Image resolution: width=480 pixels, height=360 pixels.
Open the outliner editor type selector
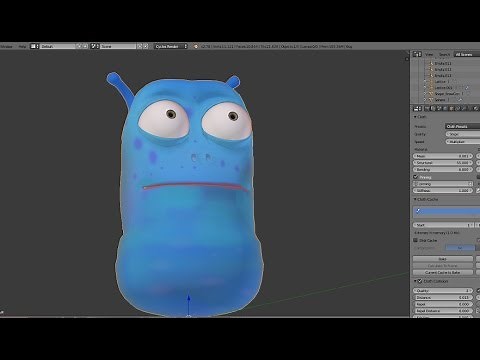click(417, 54)
